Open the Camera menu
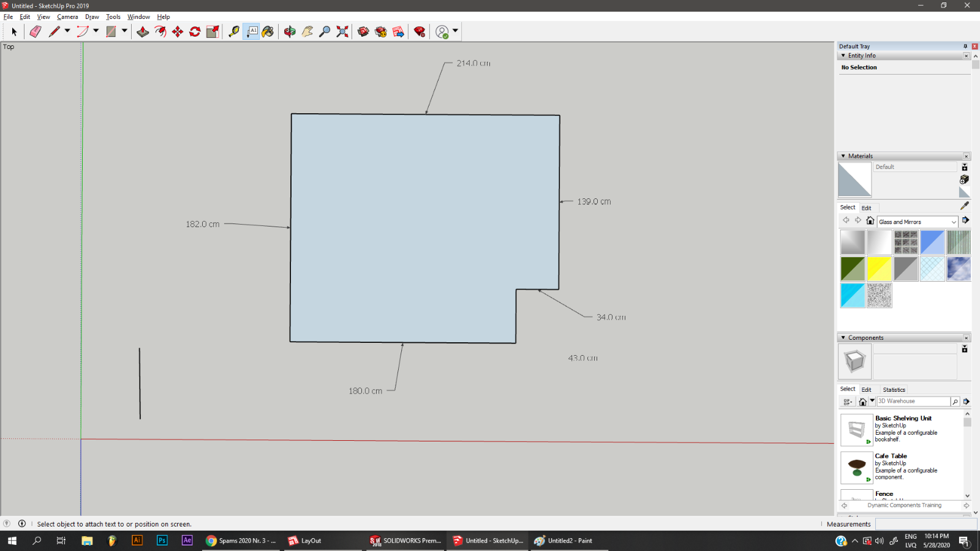 pyautogui.click(x=67, y=17)
